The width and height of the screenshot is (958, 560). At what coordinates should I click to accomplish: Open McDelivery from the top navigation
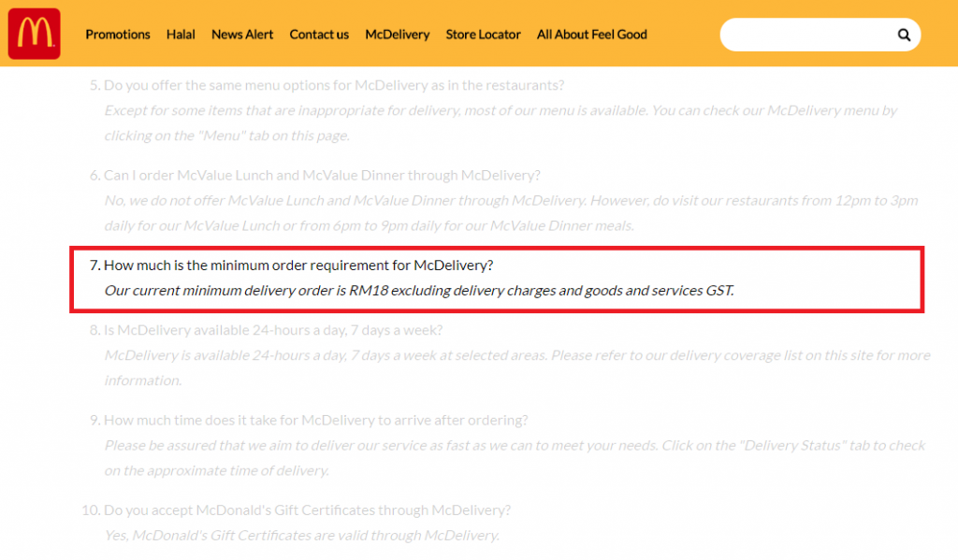pyautogui.click(x=397, y=35)
